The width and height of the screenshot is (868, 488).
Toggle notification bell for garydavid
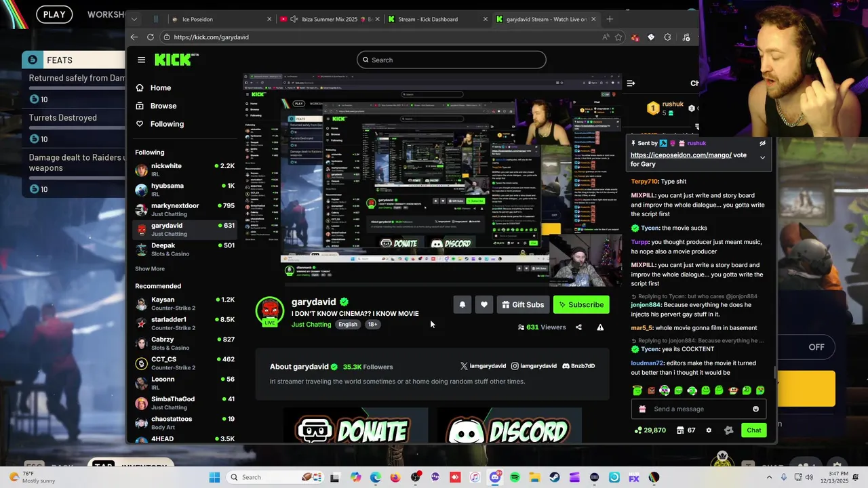pyautogui.click(x=462, y=305)
